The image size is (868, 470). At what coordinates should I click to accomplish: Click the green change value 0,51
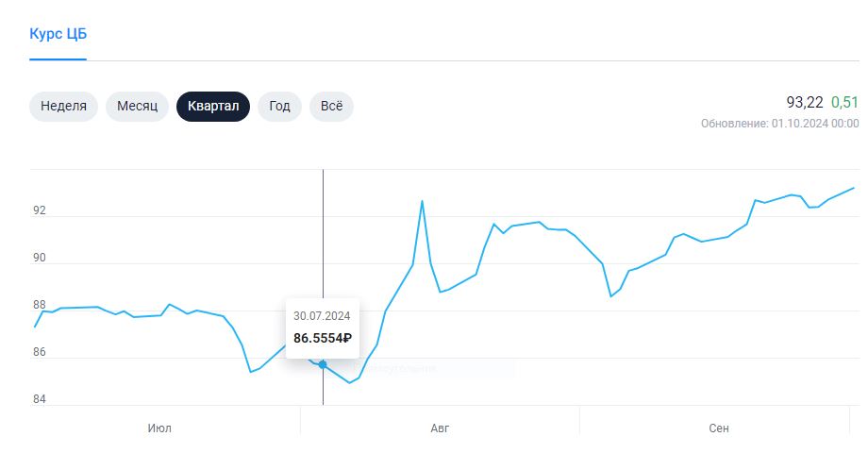[x=844, y=103]
